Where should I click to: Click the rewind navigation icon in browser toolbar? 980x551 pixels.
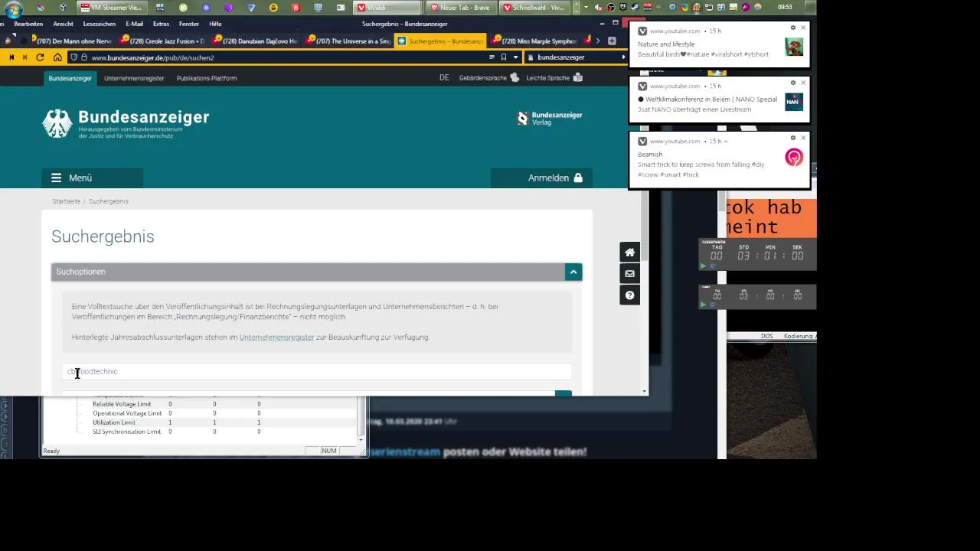(11, 57)
